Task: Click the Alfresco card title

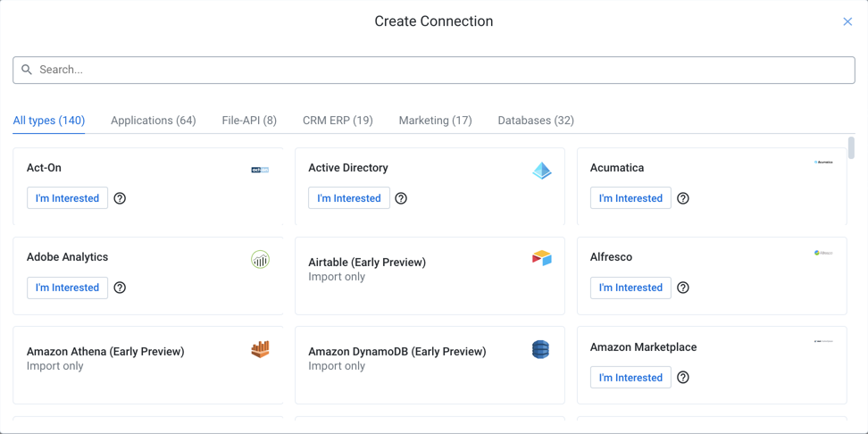Action: 611,257
